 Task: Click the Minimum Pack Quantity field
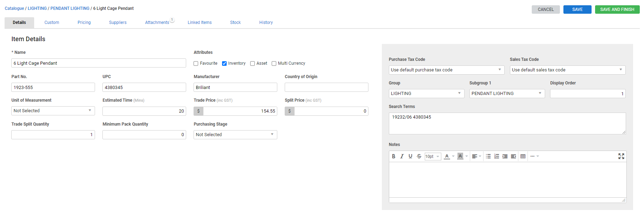click(144, 135)
